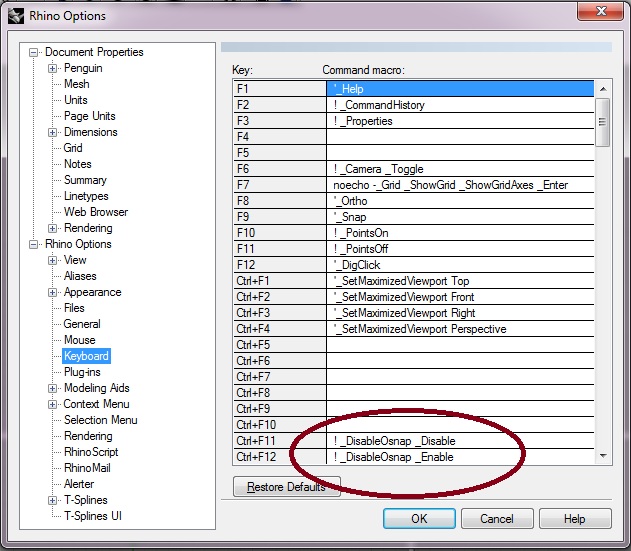Select the Grid document property
The image size is (631, 551).
(x=73, y=148)
